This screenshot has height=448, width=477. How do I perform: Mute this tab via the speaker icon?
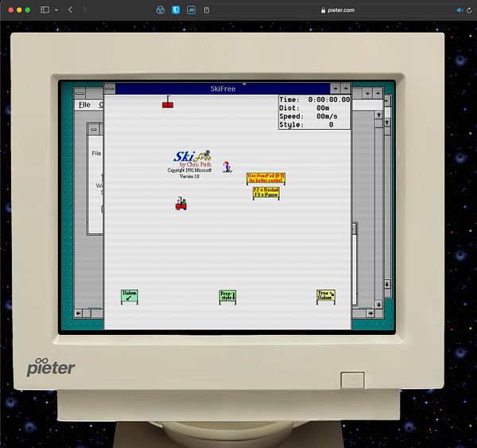click(460, 10)
